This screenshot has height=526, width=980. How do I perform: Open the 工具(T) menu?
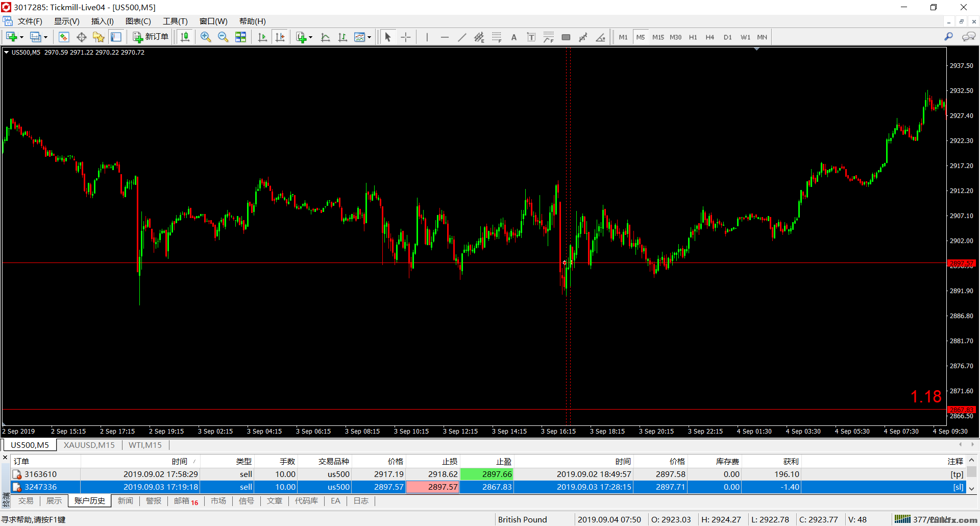coord(175,21)
